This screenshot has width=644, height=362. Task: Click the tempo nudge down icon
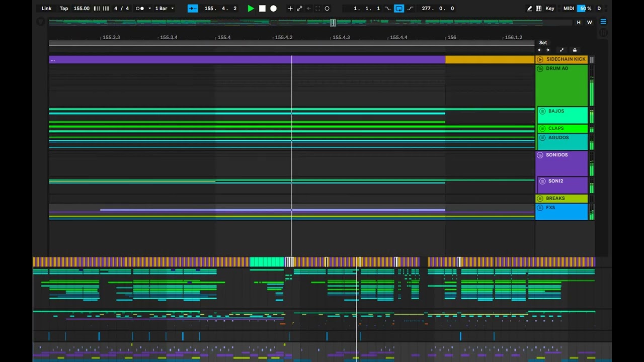point(97,9)
